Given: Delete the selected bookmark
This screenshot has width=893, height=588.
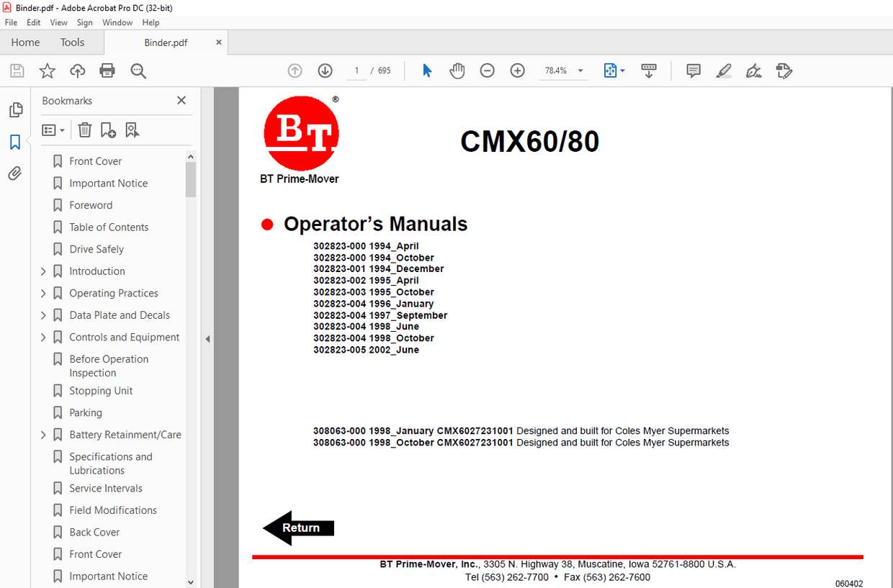Looking at the screenshot, I should 84,130.
